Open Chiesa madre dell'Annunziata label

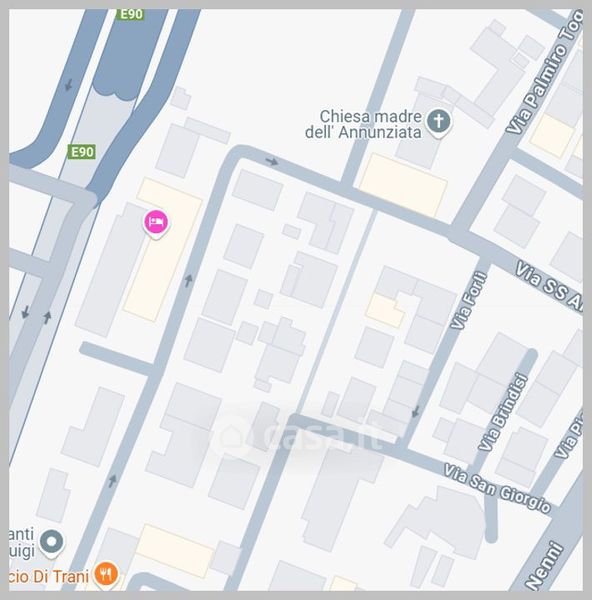click(364, 124)
